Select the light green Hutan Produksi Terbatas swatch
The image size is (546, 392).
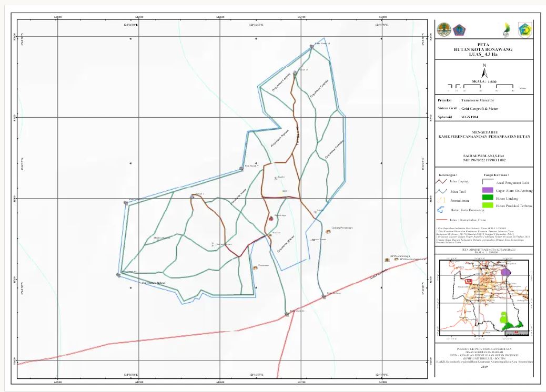click(x=488, y=207)
